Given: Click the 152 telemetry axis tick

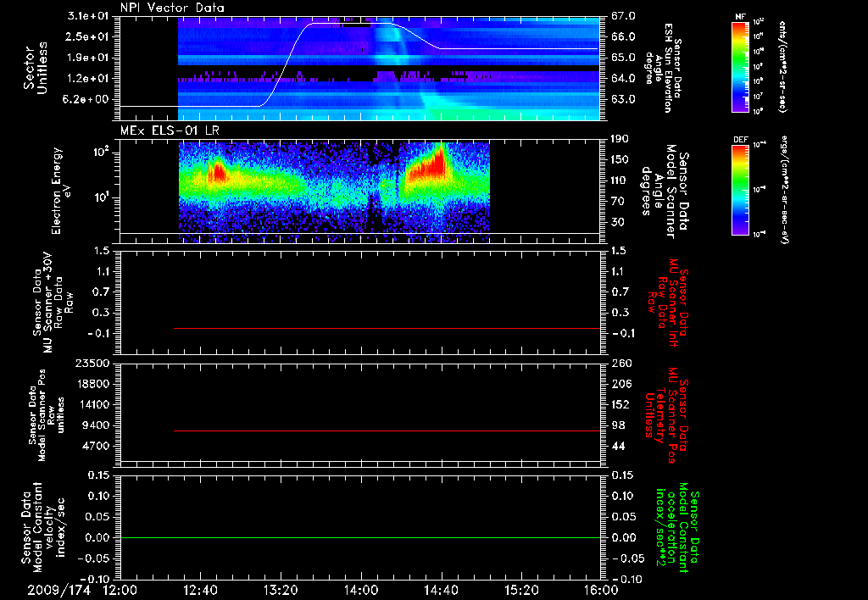Looking at the screenshot, I should pos(620,404).
